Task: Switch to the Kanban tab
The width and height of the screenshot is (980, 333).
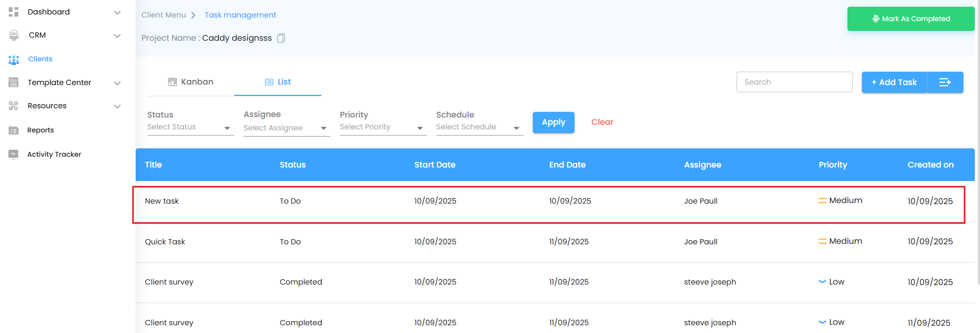Action: point(191,82)
